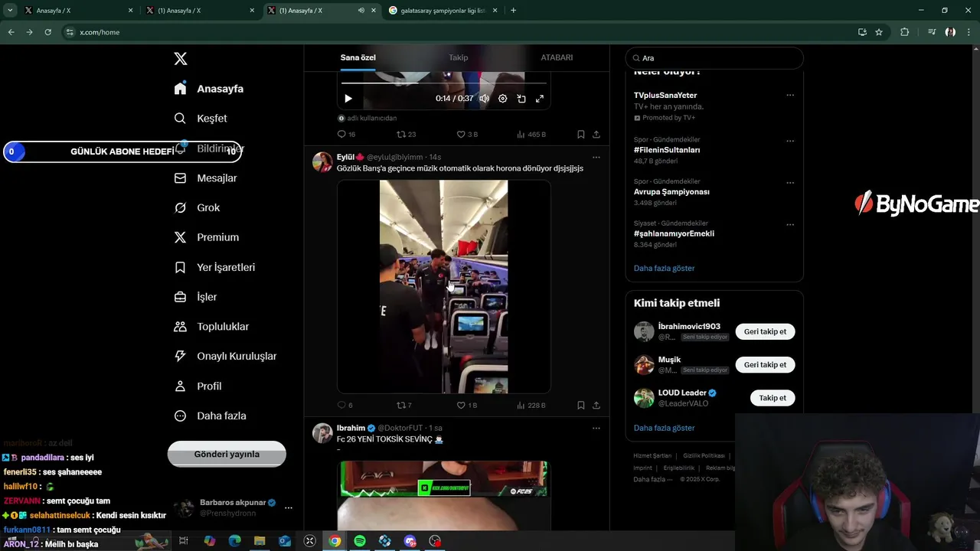Click Gönderi yayınla button

tap(227, 454)
